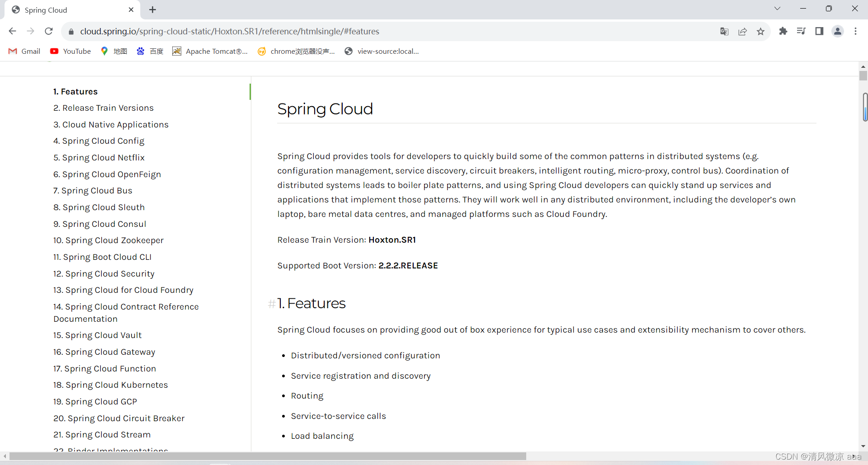The image size is (868, 465).
Task: Go to 16. Spring Cloud Gateway
Action: [x=104, y=352]
